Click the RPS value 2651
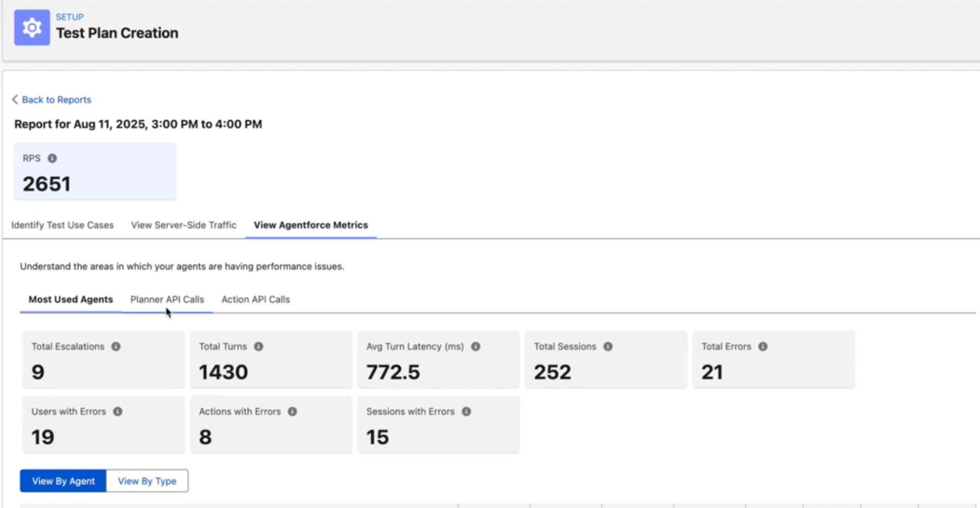 point(47,184)
